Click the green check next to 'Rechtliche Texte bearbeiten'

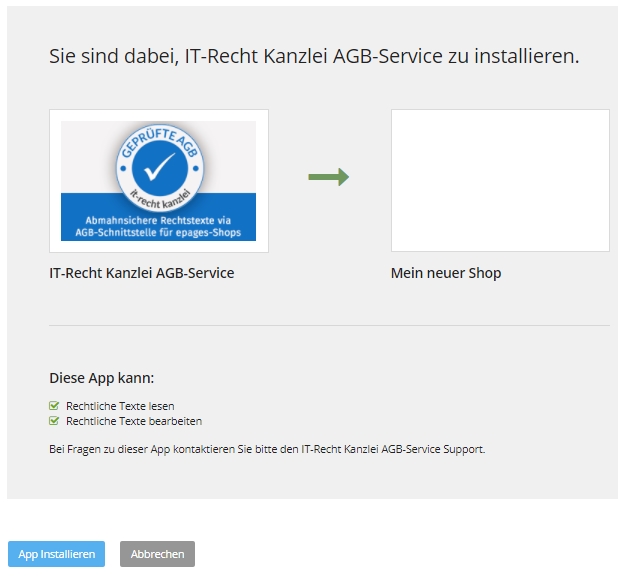point(54,421)
